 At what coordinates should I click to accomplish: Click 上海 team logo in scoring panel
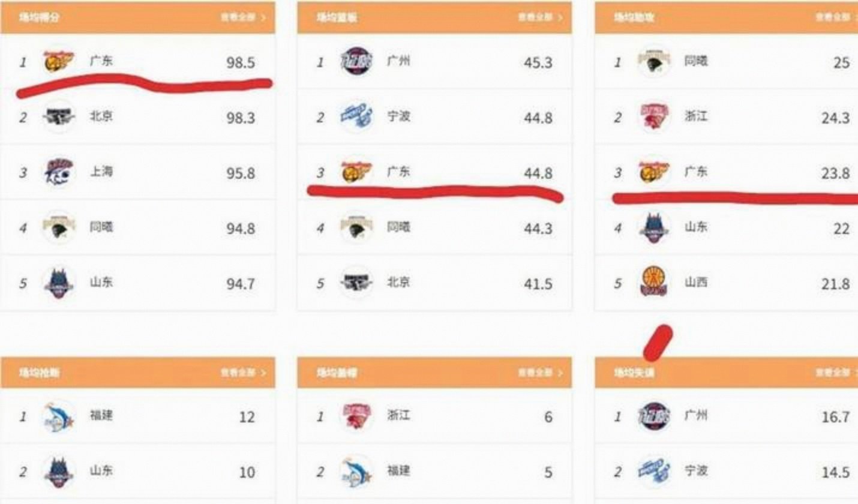click(59, 172)
